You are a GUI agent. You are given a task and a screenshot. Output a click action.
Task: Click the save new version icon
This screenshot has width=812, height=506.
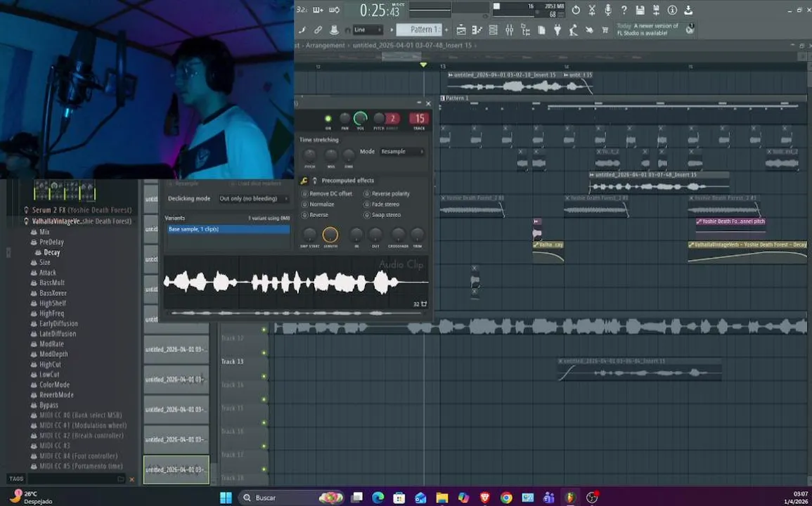point(688,10)
